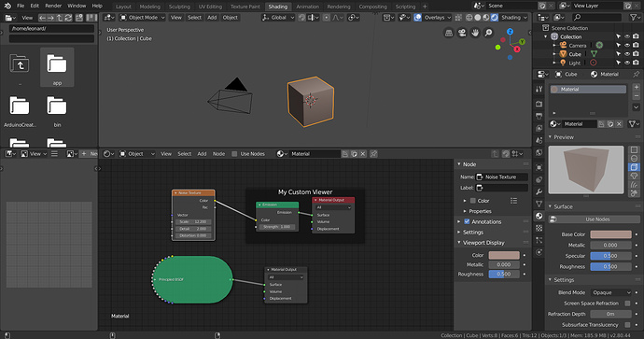
Task: Select the Principled BSDF collapsed node
Action: [x=192, y=279]
